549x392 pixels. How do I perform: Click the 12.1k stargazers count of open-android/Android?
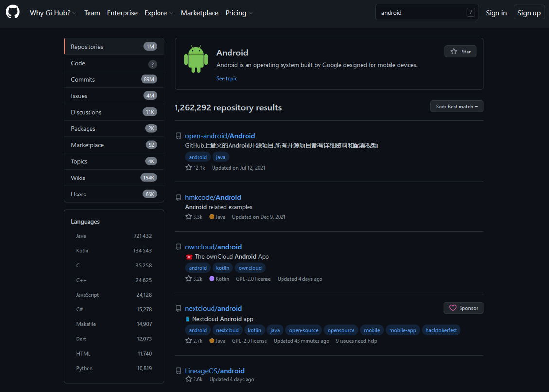(x=195, y=168)
